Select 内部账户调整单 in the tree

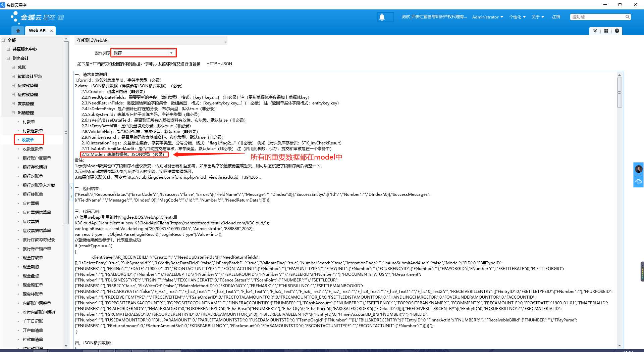[37, 303]
